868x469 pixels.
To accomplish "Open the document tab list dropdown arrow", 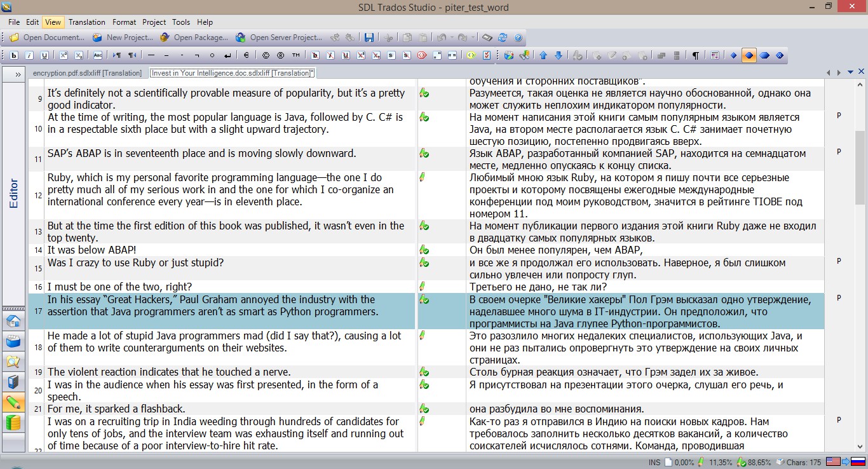I will (851, 72).
